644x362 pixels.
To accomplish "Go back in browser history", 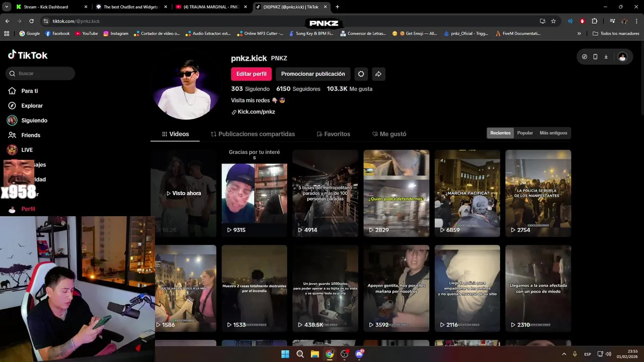I will pos(8,21).
